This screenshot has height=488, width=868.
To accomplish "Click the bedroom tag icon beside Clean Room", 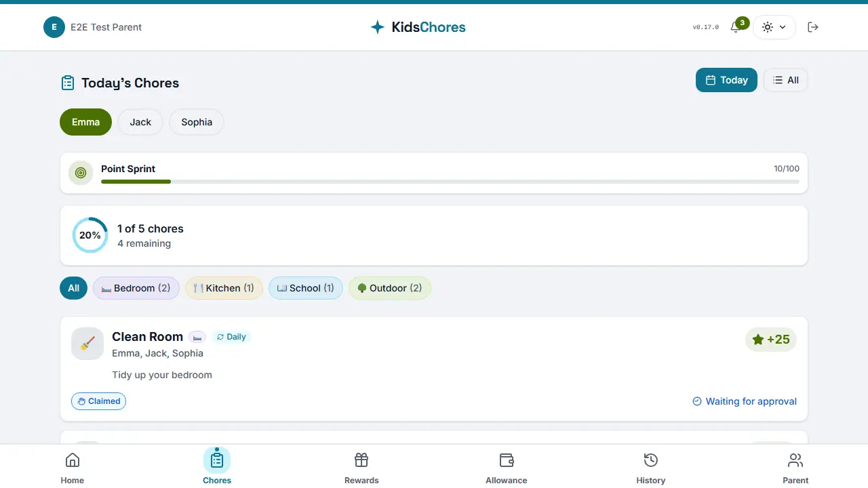I will (197, 337).
